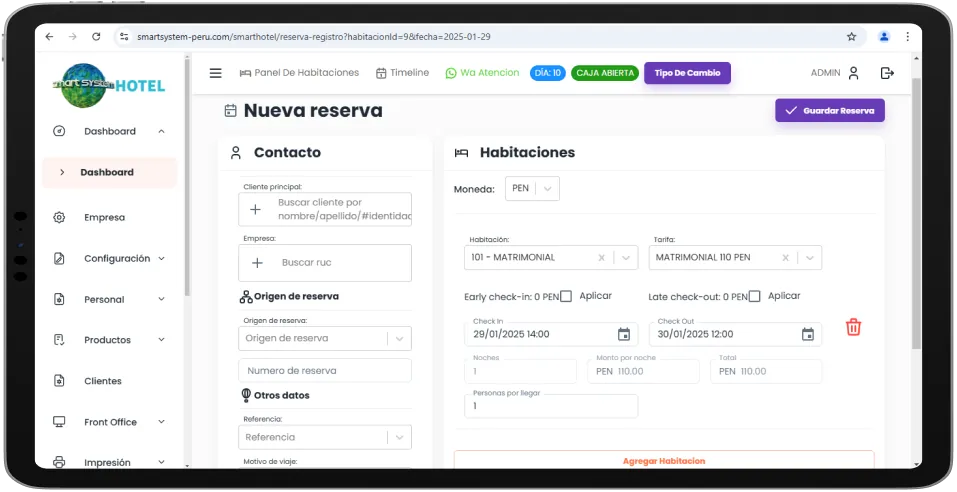The image size is (957, 492).
Task: Open the hamburger menu icon
Action: coord(215,73)
